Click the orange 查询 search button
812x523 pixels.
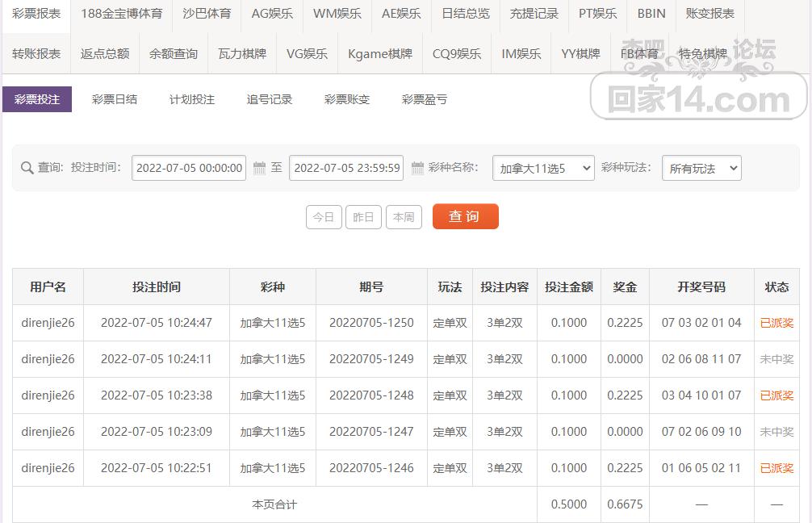coord(465,216)
